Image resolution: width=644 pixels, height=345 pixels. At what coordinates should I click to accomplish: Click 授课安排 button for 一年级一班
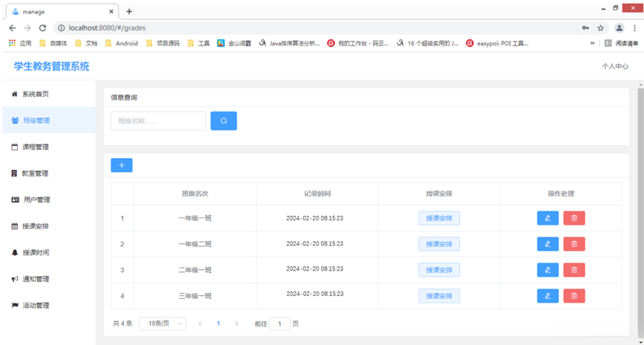[x=439, y=218]
